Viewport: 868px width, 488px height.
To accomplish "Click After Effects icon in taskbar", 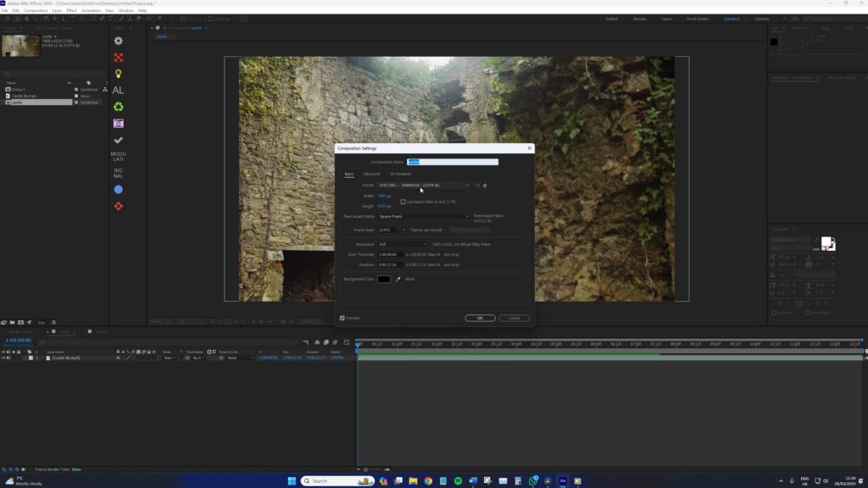I will pyautogui.click(x=563, y=481).
